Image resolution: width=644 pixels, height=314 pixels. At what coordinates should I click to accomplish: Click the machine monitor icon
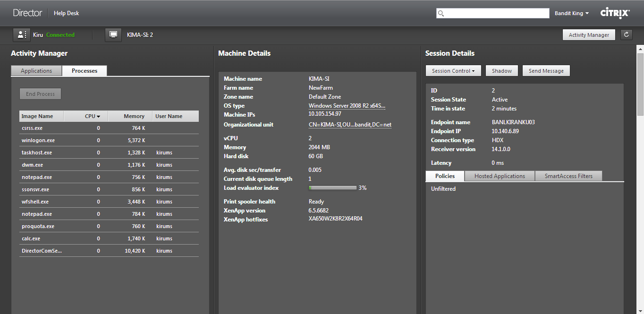coord(113,35)
